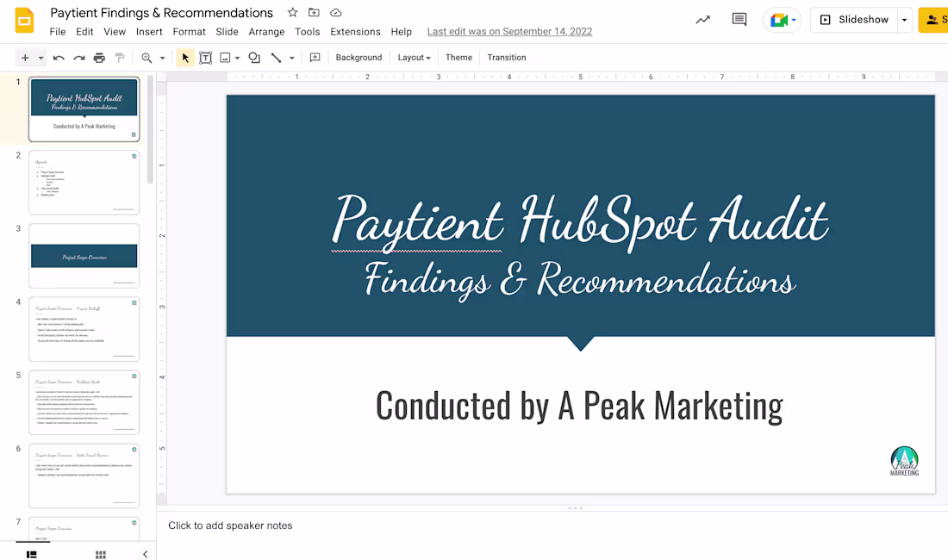This screenshot has width=948, height=560.
Task: Open comment history
Action: (739, 19)
